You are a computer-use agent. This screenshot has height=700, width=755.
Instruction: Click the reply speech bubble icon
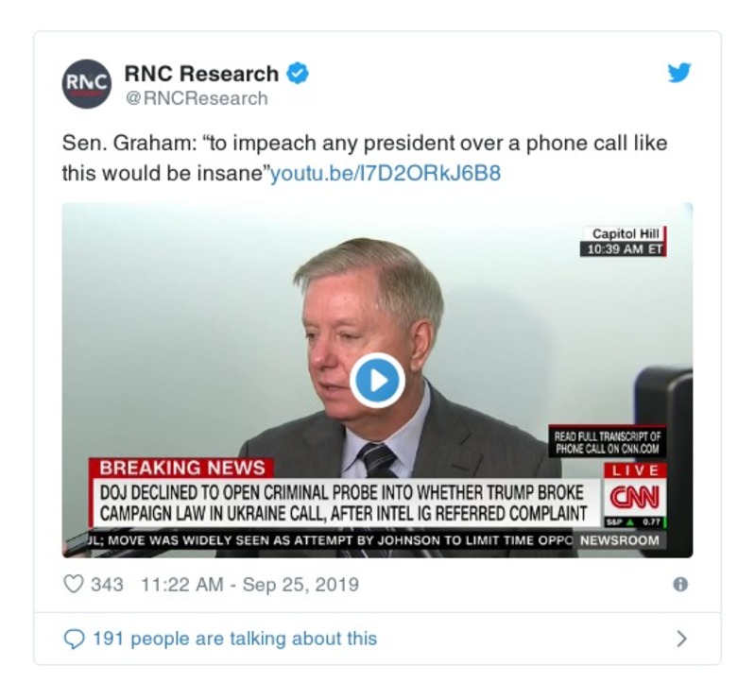click(x=73, y=640)
